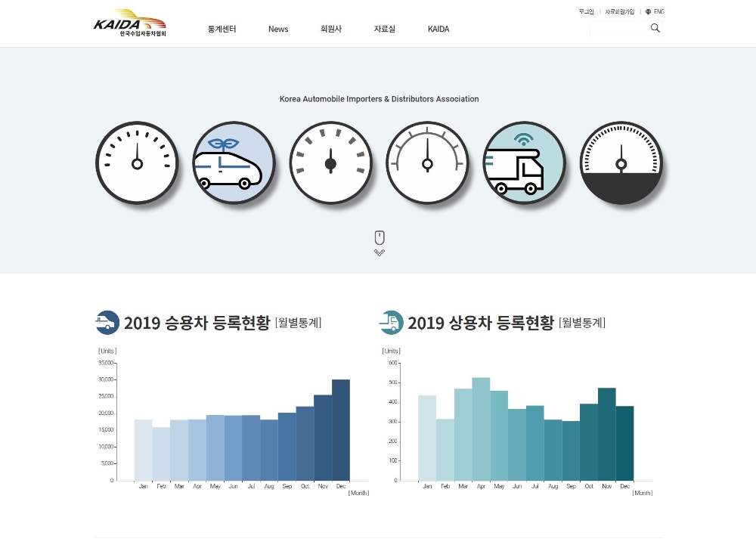Click the 자료회원가입 signup link
Image resolution: width=756 pixels, height=545 pixels.
pyautogui.click(x=618, y=11)
